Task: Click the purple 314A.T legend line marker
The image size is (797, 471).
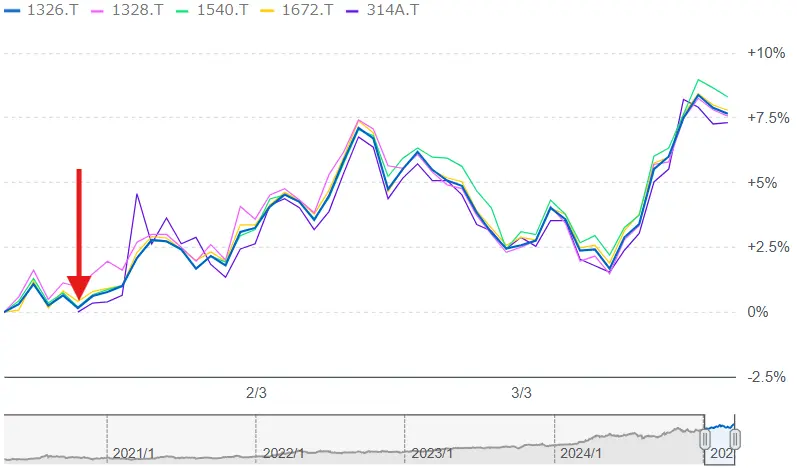Action: click(352, 11)
